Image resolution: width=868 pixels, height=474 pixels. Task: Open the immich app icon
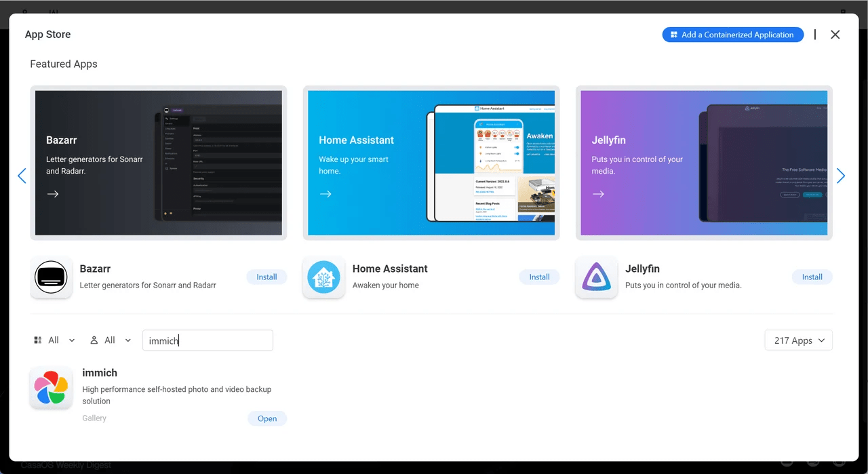[x=52, y=388]
